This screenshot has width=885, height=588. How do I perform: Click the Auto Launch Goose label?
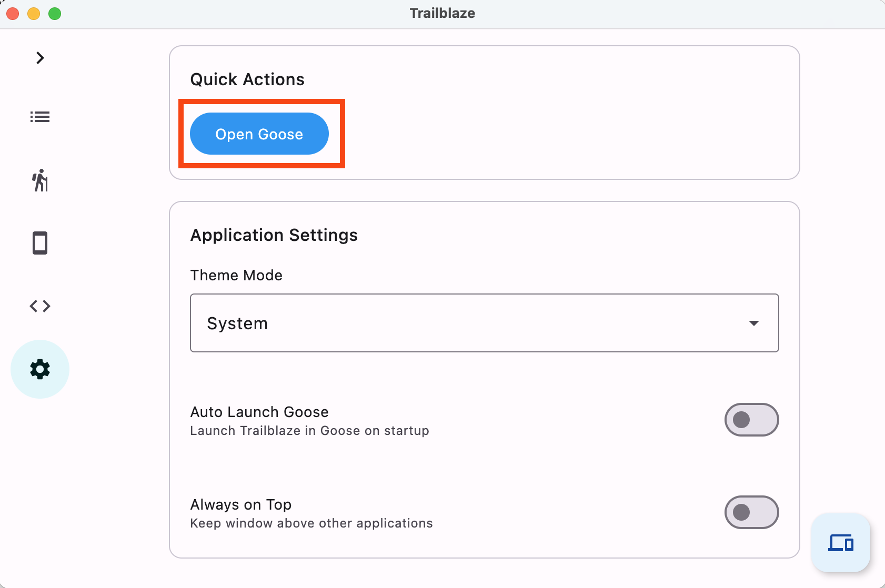(259, 412)
